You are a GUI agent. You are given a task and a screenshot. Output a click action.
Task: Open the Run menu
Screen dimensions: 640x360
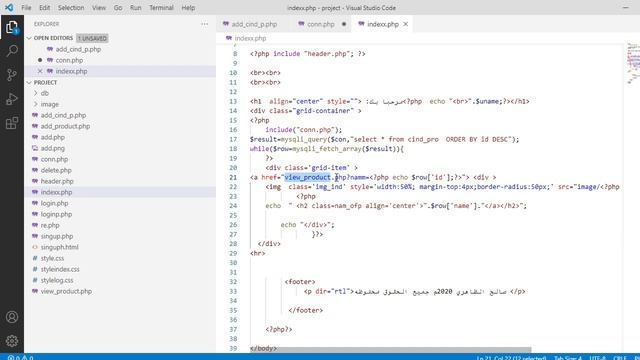coord(136,8)
